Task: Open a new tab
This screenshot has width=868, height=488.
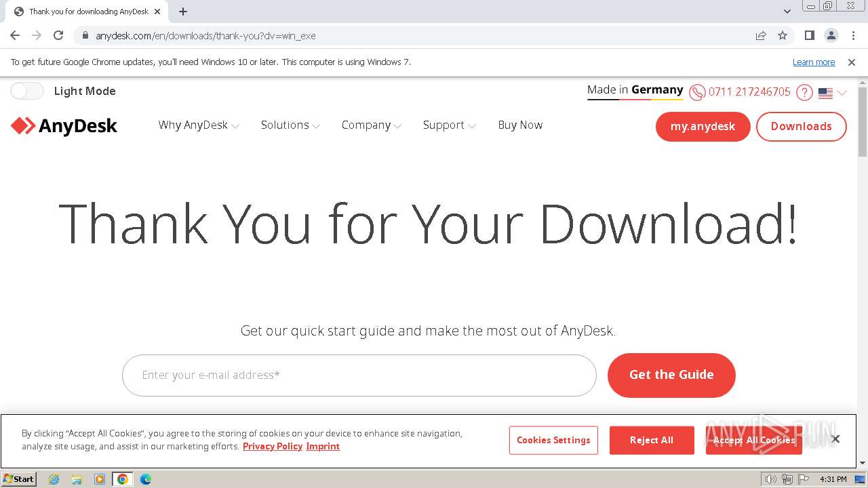Action: click(183, 12)
